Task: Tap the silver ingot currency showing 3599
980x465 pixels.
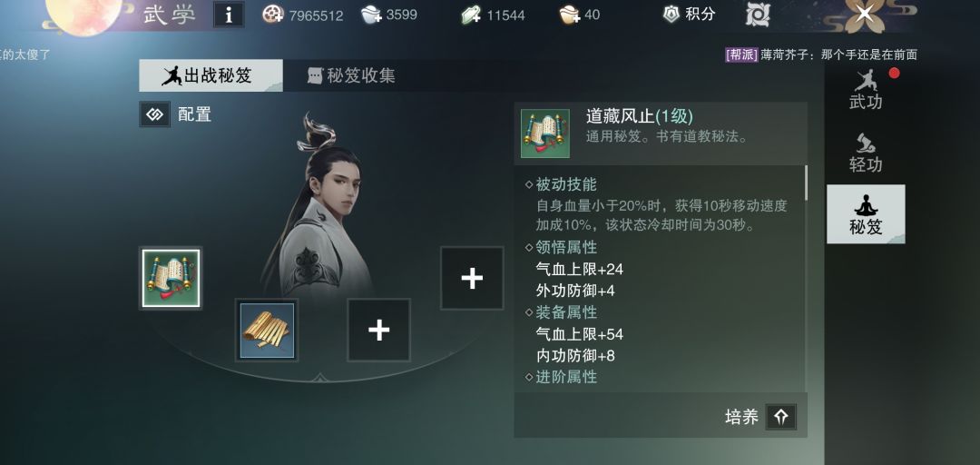Action: point(371,15)
